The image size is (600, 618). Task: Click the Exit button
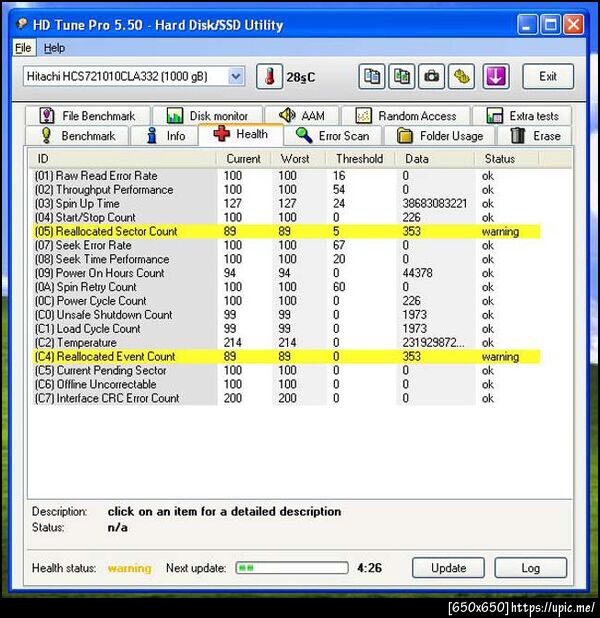click(548, 76)
